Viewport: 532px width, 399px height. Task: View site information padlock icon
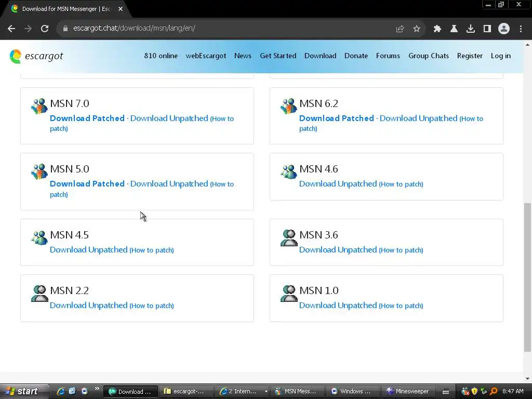pos(65,29)
